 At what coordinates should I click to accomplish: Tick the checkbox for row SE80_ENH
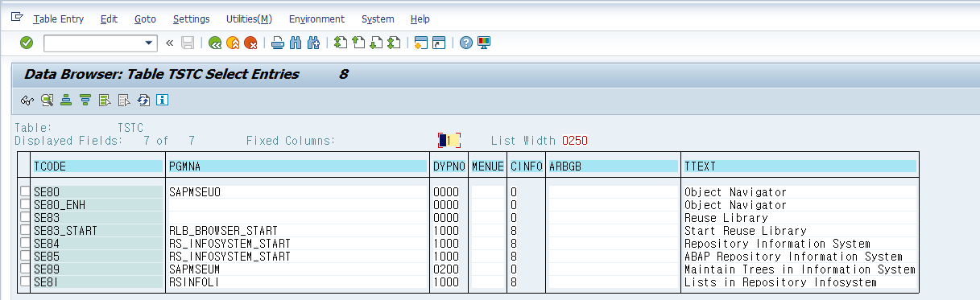(25, 204)
